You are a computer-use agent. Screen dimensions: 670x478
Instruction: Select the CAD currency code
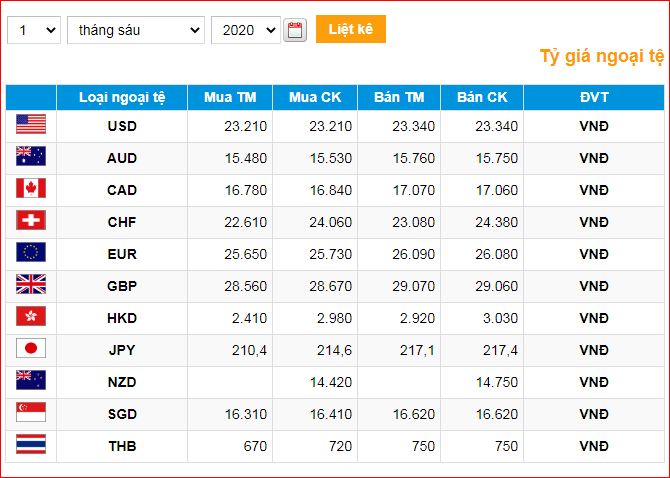[122, 191]
